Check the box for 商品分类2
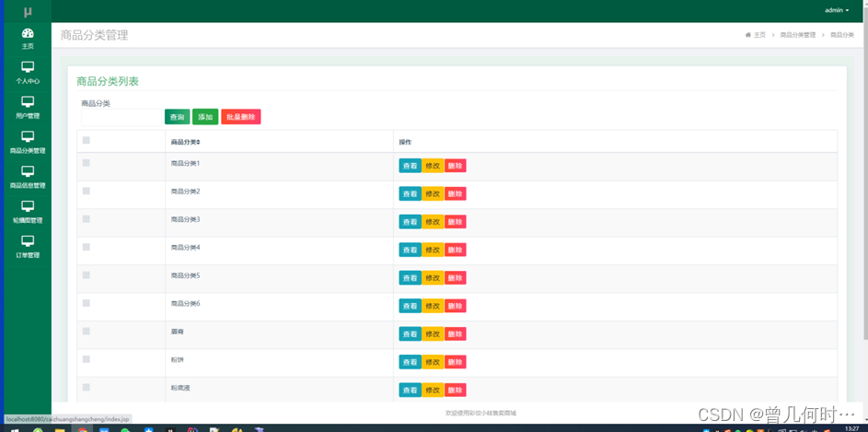The width and height of the screenshot is (868, 432). coord(87,191)
